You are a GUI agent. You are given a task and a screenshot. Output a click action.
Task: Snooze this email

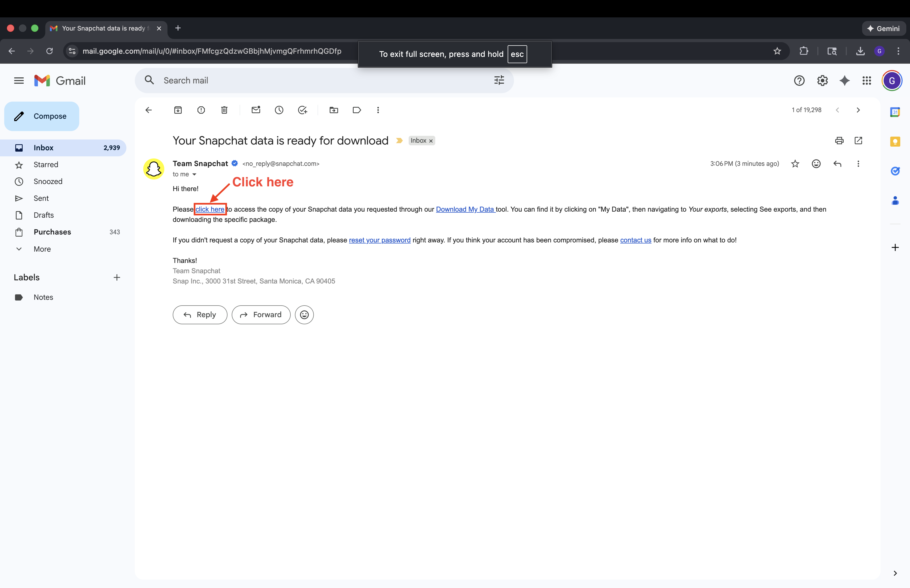[x=279, y=110]
